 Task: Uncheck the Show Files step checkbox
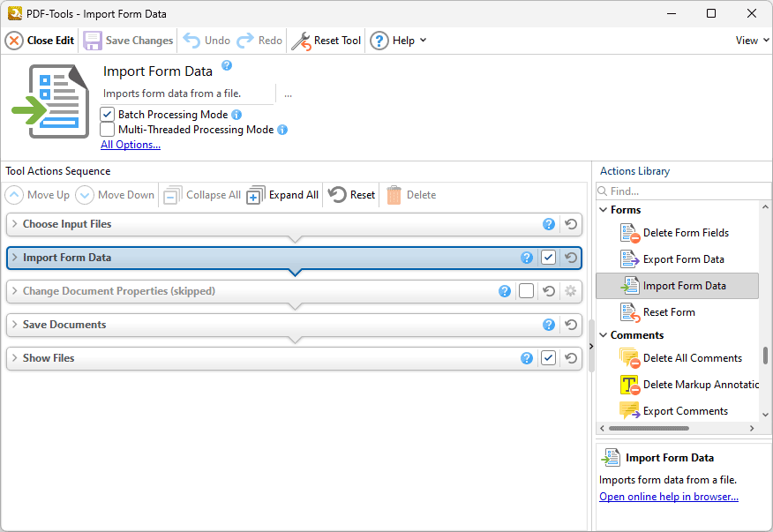(548, 358)
